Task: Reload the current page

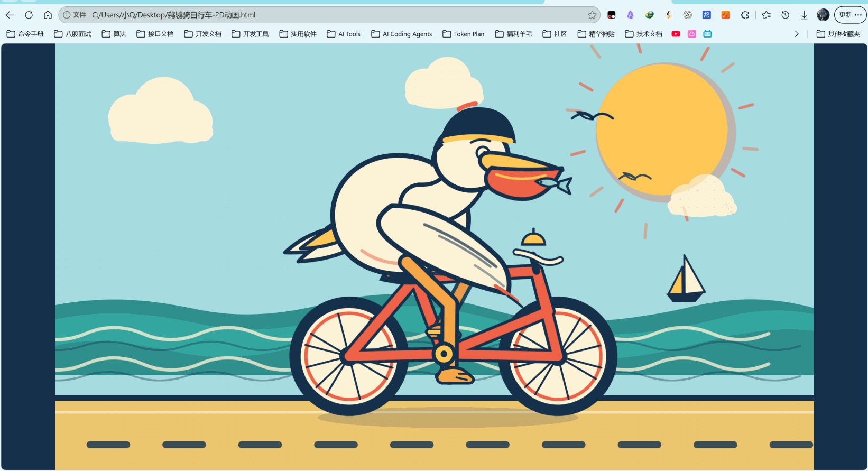Action: (x=29, y=15)
